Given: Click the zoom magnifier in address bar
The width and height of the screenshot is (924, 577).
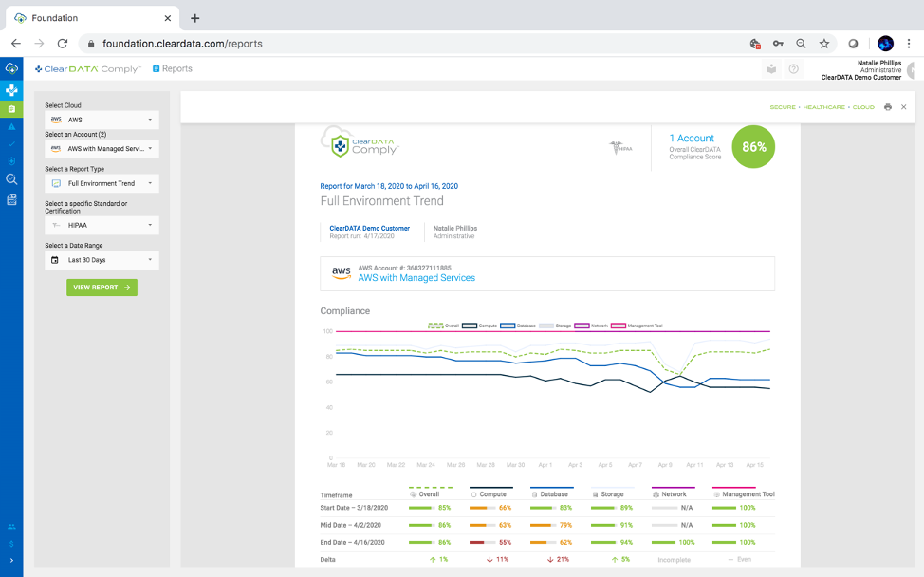Looking at the screenshot, I should (801, 44).
